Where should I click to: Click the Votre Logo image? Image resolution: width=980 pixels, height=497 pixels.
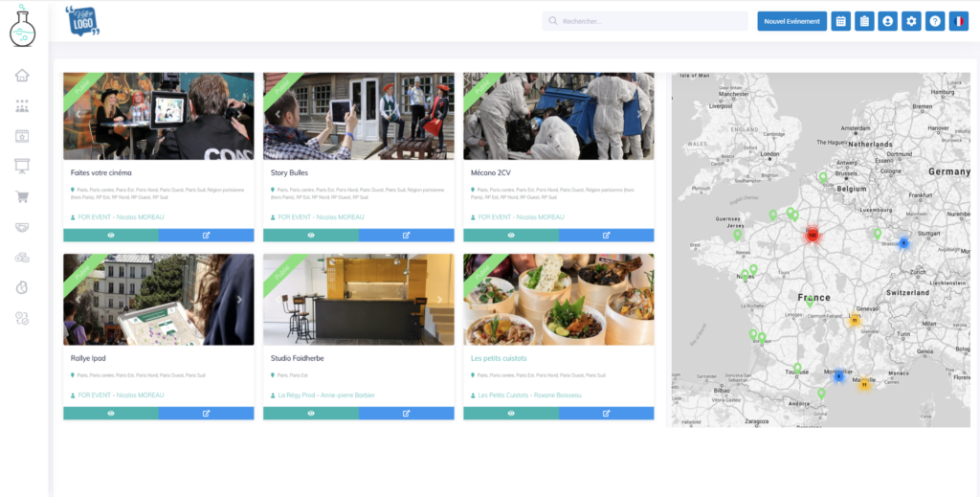[82, 21]
